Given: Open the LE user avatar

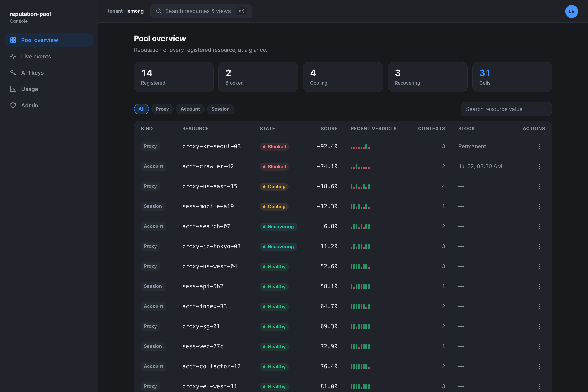Looking at the screenshot, I should point(571,11).
